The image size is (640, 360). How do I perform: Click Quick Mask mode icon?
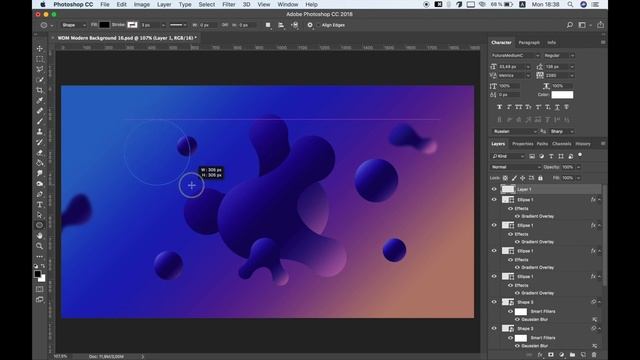40,289
